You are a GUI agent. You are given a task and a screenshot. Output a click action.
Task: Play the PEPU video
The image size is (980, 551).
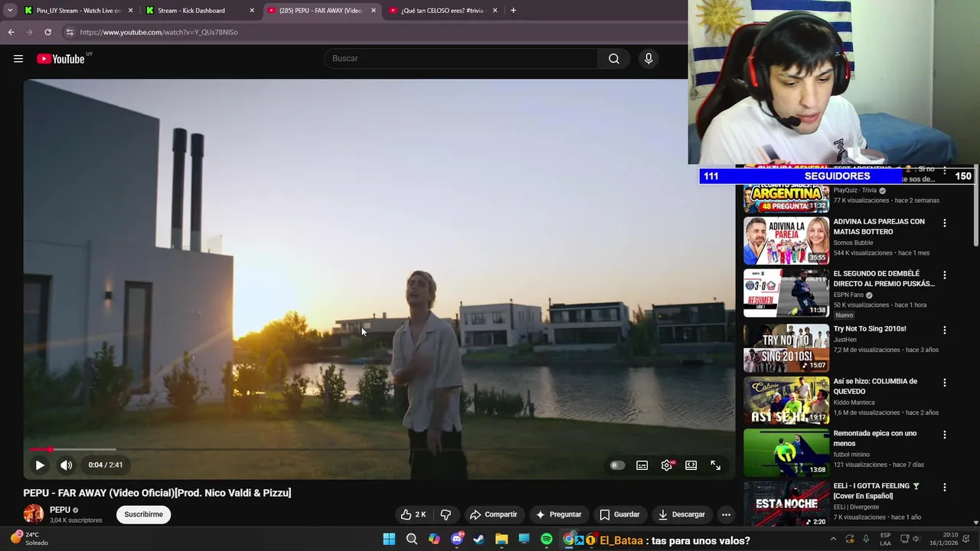[40, 465]
